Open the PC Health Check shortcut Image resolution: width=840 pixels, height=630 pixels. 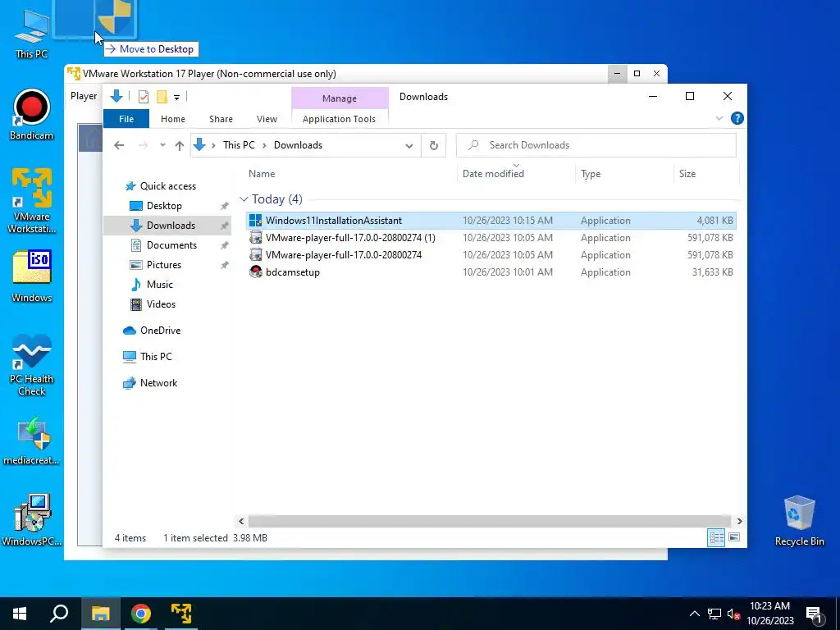tap(32, 364)
